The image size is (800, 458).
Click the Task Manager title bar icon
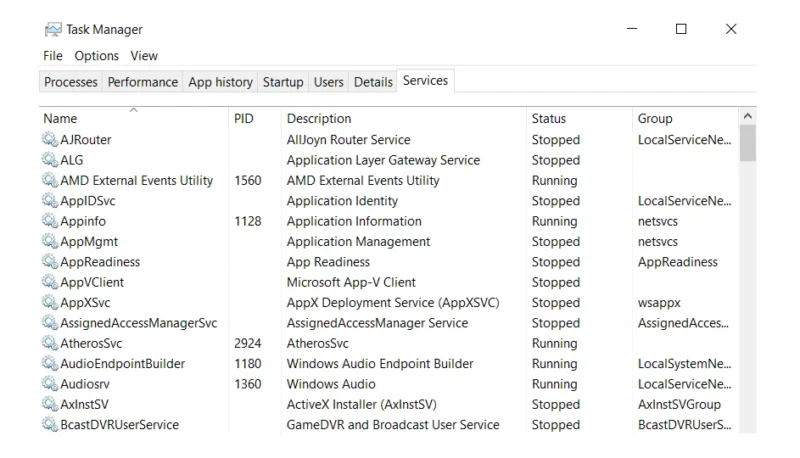point(53,30)
